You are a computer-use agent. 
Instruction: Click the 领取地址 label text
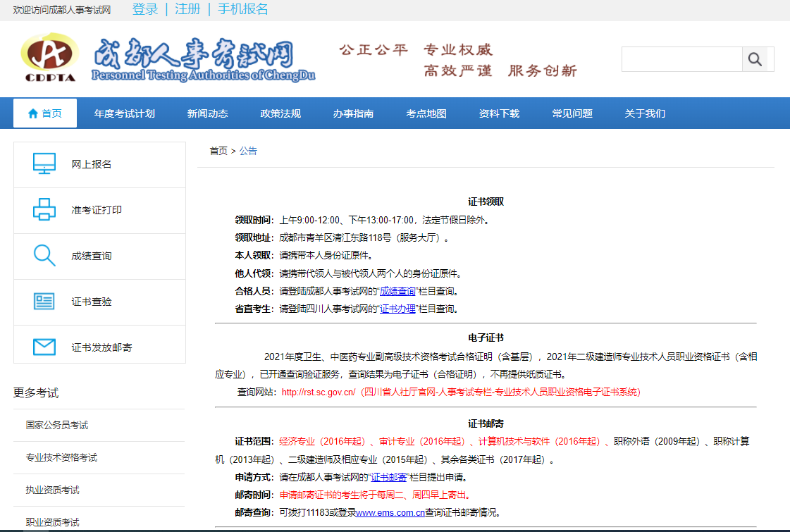254,237
